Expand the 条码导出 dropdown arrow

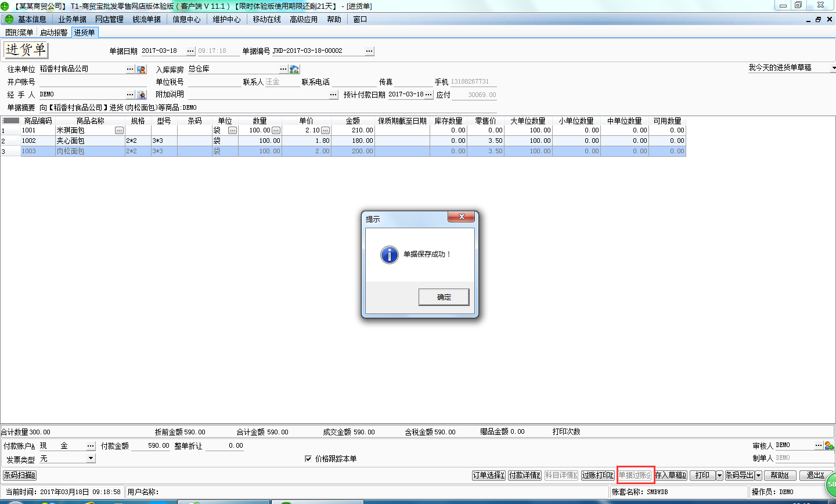pos(758,475)
